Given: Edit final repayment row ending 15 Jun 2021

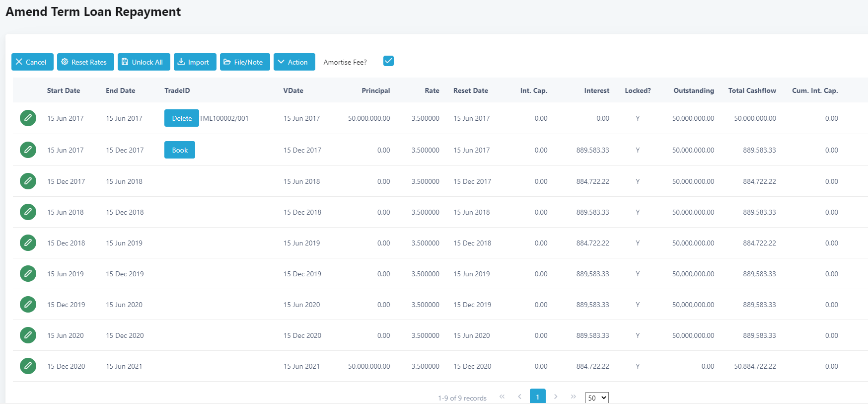Looking at the screenshot, I should point(28,366).
